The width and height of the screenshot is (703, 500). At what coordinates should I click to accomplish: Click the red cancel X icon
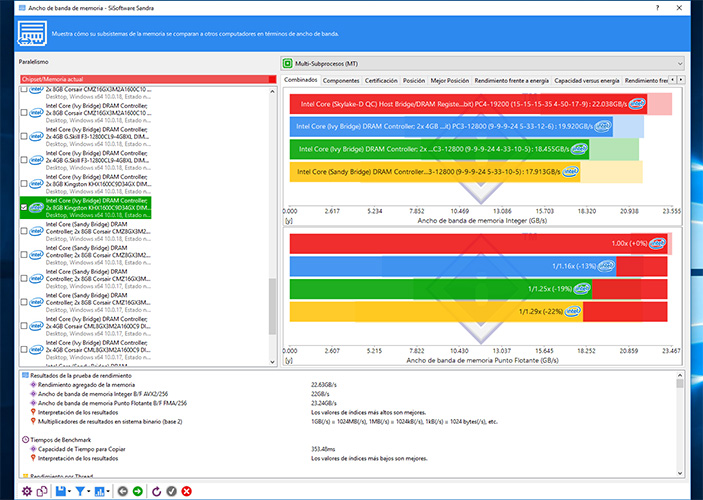click(x=187, y=491)
